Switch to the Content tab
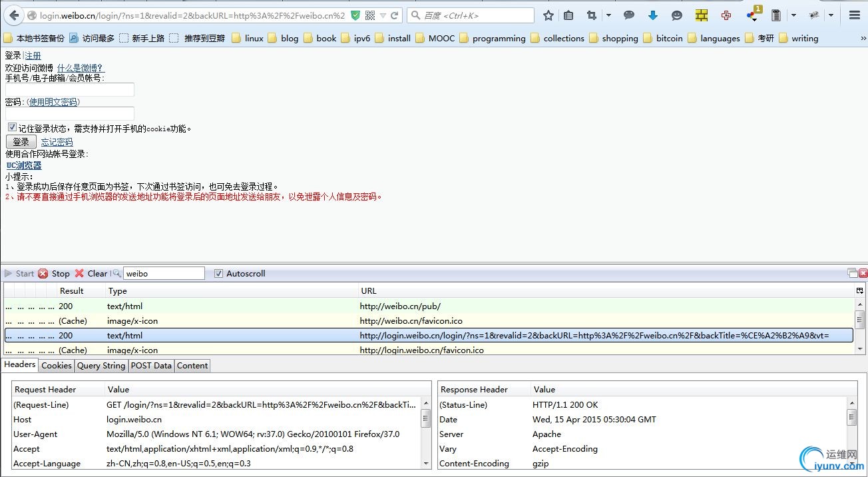Viewport: 868px width, 477px height. point(192,365)
